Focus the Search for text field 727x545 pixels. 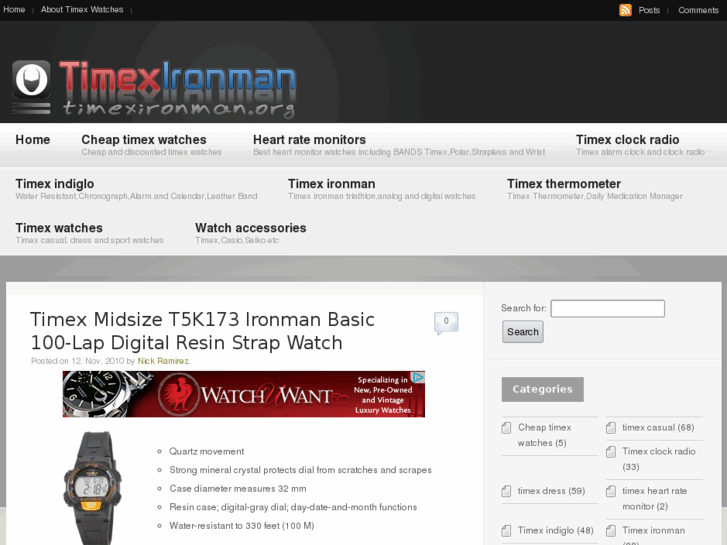coord(607,308)
